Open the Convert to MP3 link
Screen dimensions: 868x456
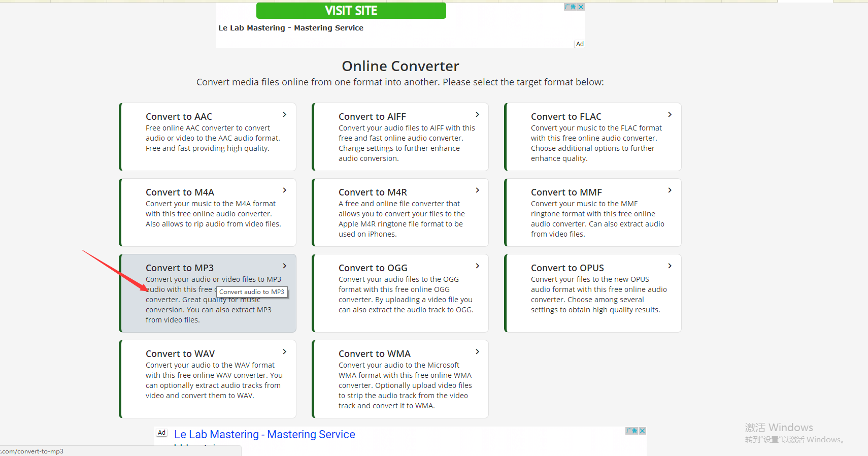coord(180,268)
